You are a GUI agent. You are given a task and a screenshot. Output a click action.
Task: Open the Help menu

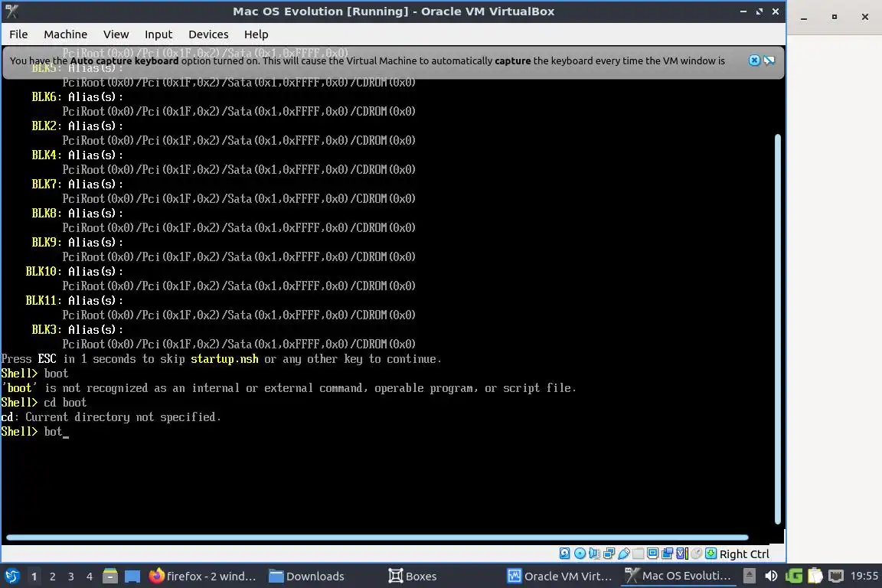256,34
